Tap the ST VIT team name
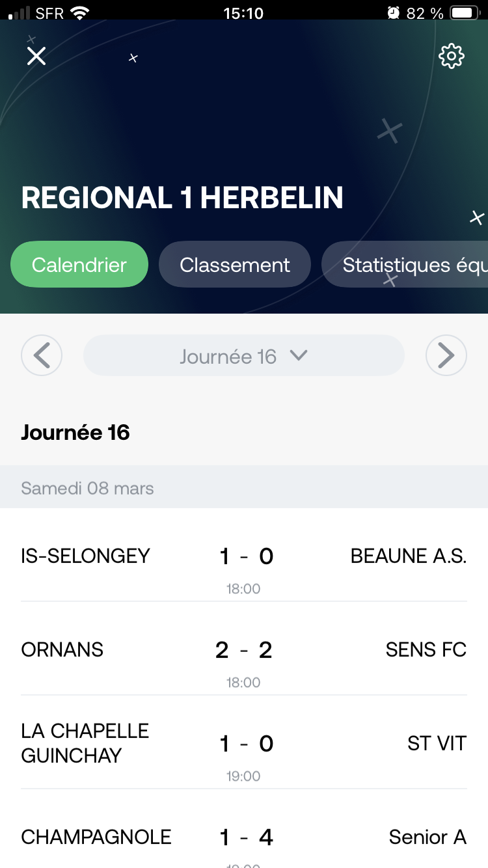The image size is (488, 868). pos(437,743)
